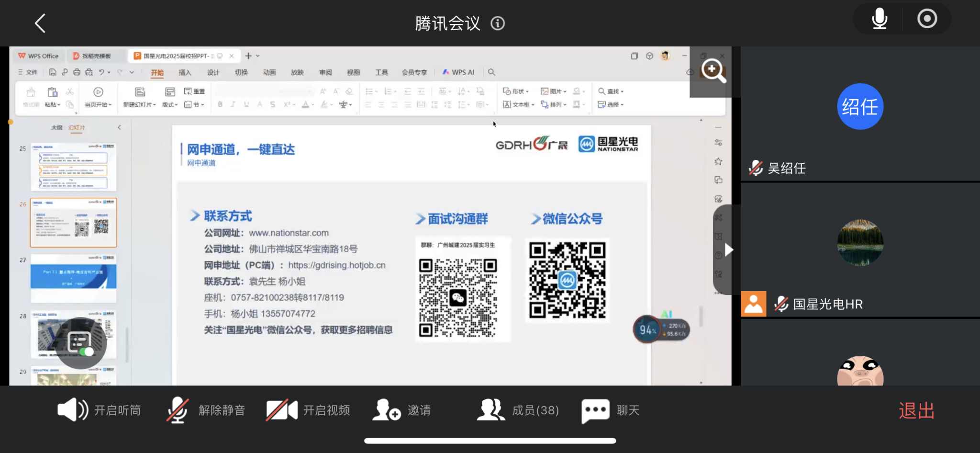
Task: Click the slide panel vertical scrollbar
Action: pos(127,344)
